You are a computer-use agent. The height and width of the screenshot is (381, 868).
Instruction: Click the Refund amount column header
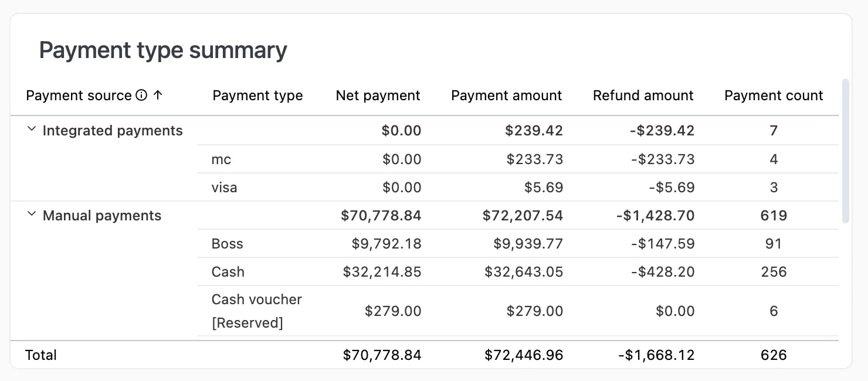pyautogui.click(x=643, y=95)
